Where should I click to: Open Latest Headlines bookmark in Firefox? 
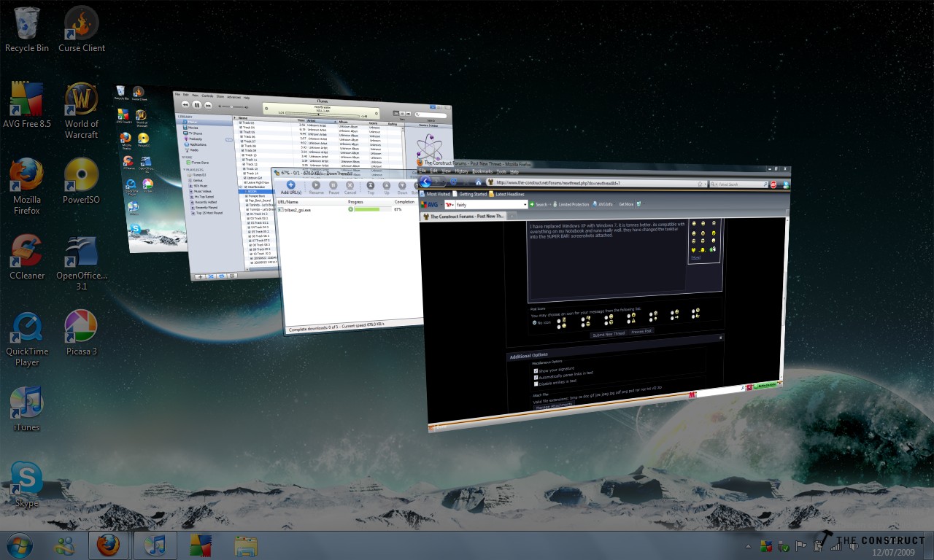(507, 195)
